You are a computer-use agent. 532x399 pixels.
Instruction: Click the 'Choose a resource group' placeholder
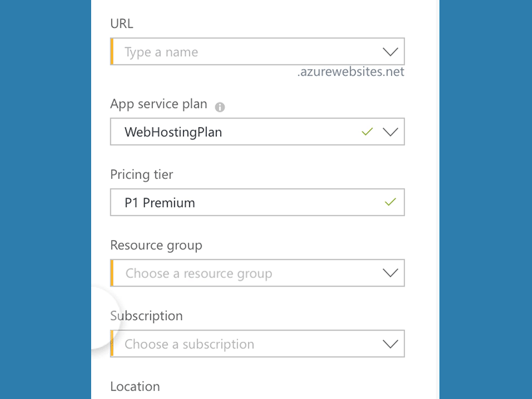pos(199,273)
